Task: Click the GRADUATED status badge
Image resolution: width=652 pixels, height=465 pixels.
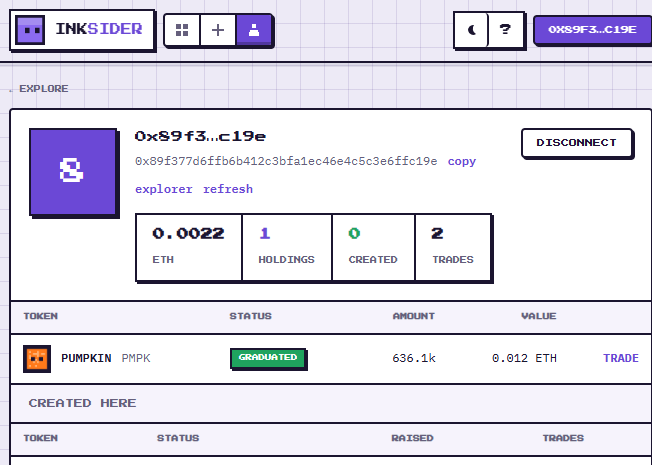Action: (268, 358)
